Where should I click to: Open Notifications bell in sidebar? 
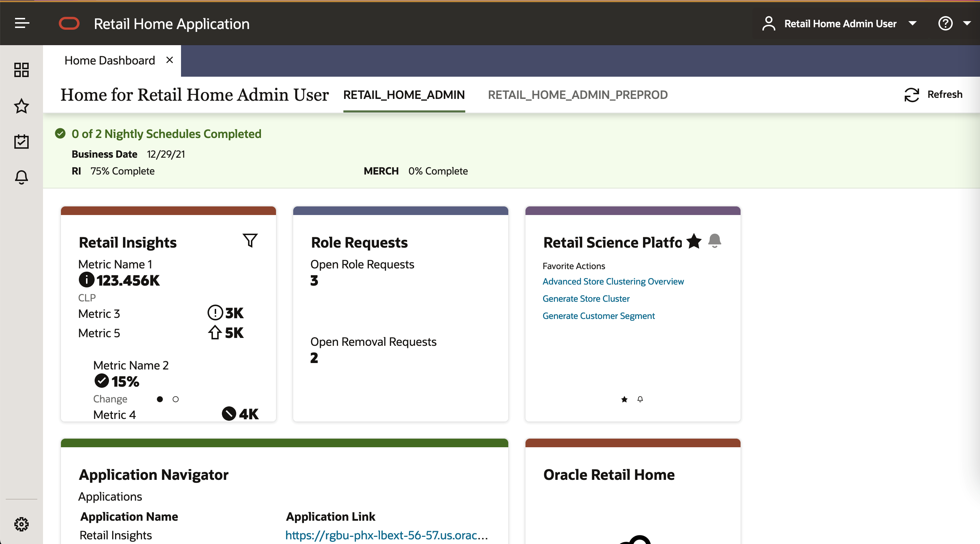click(21, 177)
